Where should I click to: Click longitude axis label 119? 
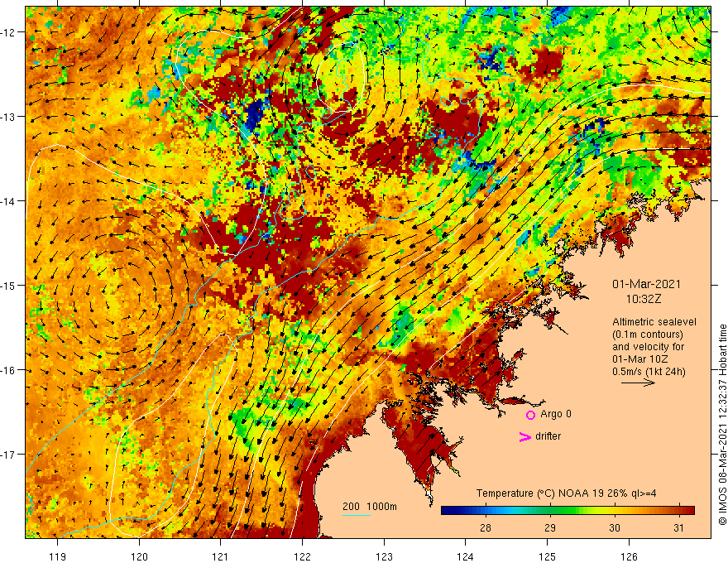pos(58,556)
